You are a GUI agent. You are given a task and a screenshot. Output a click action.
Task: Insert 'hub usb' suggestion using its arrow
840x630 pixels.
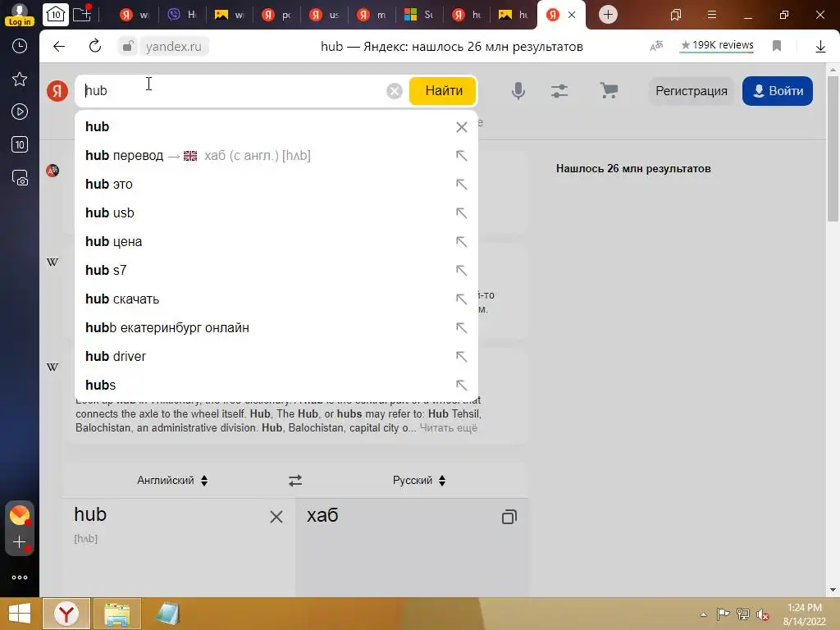(x=461, y=213)
